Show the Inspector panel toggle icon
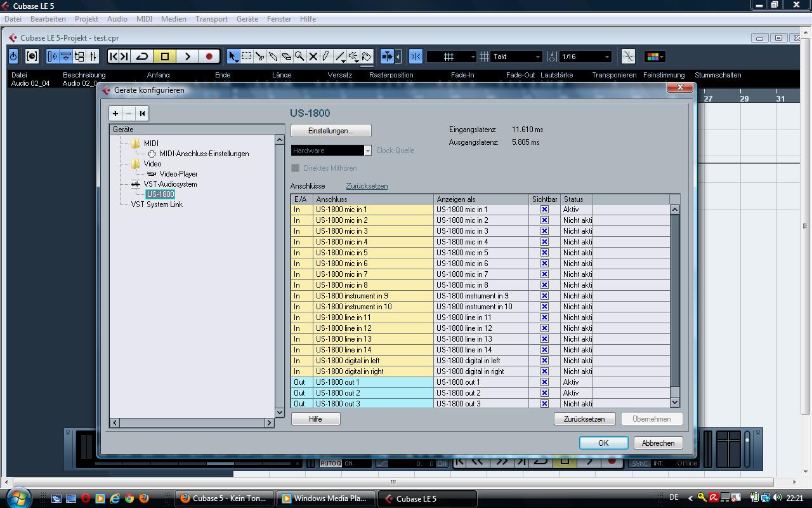This screenshot has width=812, height=508. pyautogui.click(x=53, y=57)
